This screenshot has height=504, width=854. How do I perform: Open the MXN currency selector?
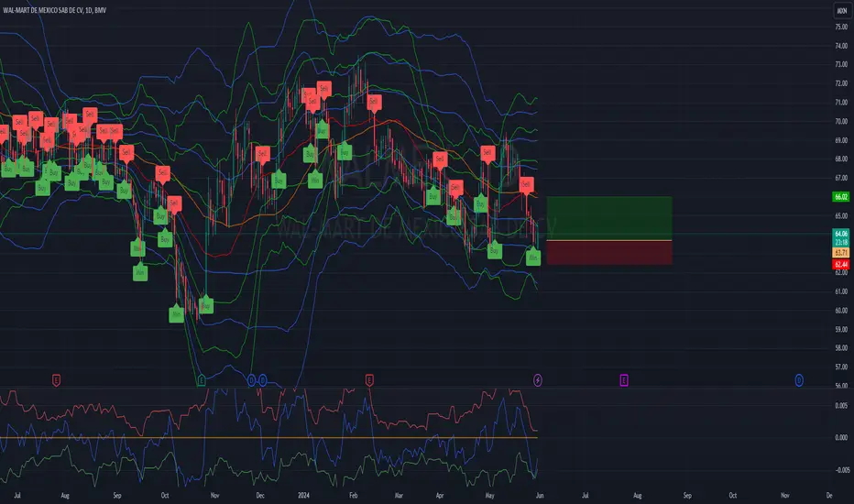coord(841,10)
